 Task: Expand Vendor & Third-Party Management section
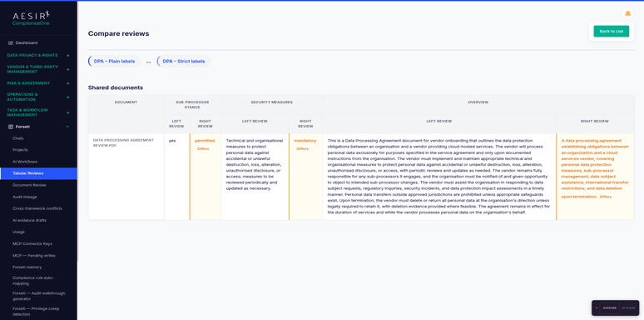click(x=38, y=69)
